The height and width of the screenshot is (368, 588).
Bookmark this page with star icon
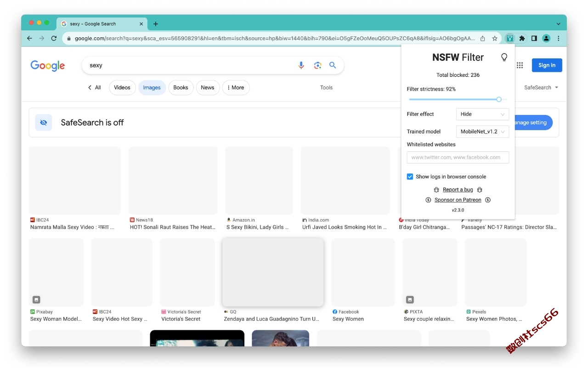click(495, 39)
